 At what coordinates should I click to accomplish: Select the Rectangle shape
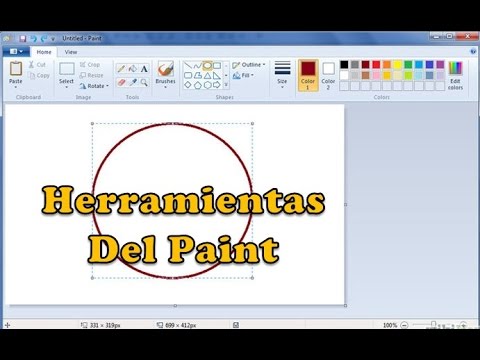[x=217, y=65]
